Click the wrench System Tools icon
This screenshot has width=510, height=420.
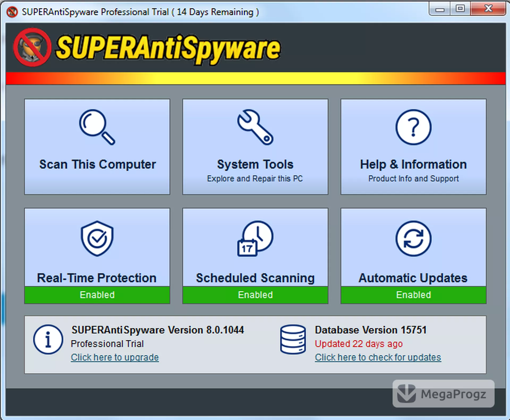coord(255,127)
